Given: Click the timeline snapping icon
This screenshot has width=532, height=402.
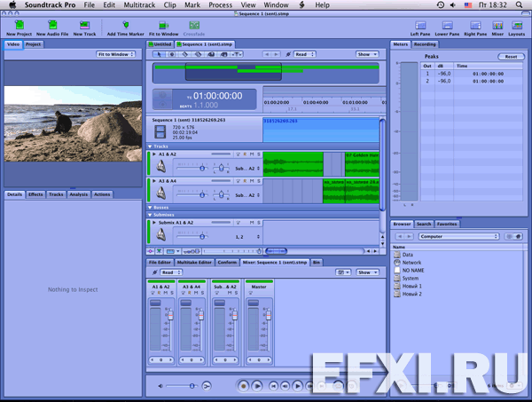Looking at the screenshot, I should tap(151, 252).
